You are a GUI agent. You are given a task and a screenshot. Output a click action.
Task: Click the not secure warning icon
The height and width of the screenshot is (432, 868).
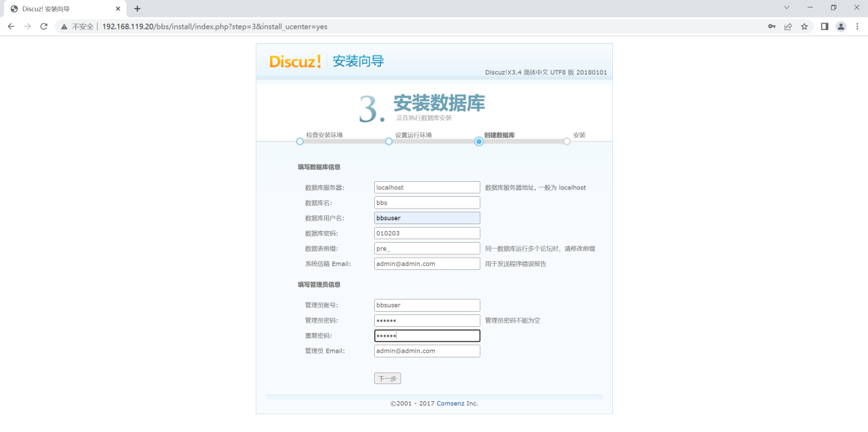coord(64,27)
